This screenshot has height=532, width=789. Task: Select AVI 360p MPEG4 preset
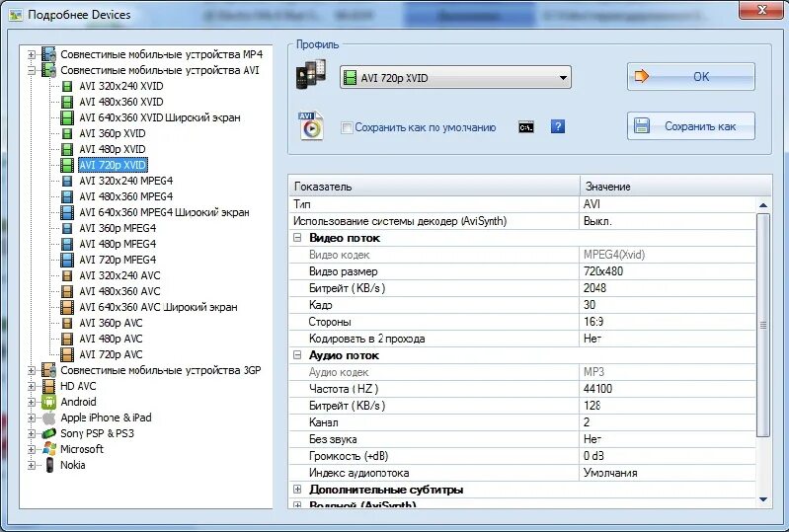pos(118,228)
